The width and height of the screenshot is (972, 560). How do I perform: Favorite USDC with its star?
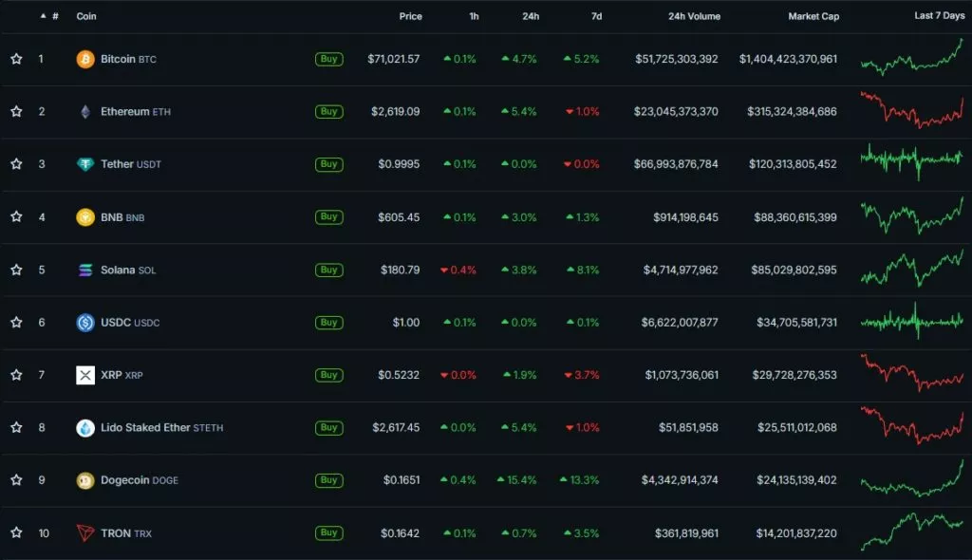pos(16,323)
